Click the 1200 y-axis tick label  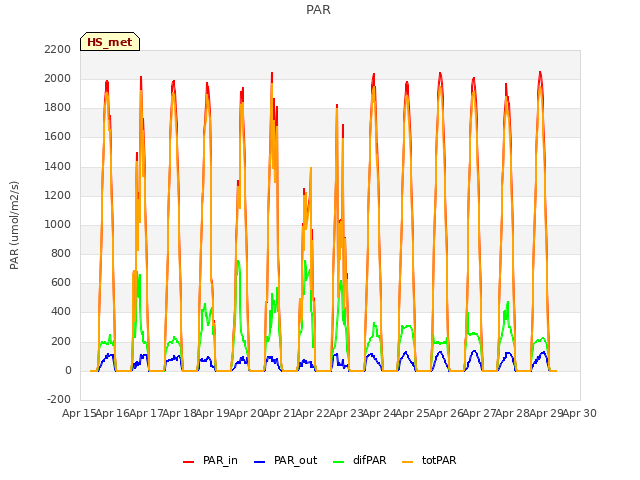click(58, 195)
